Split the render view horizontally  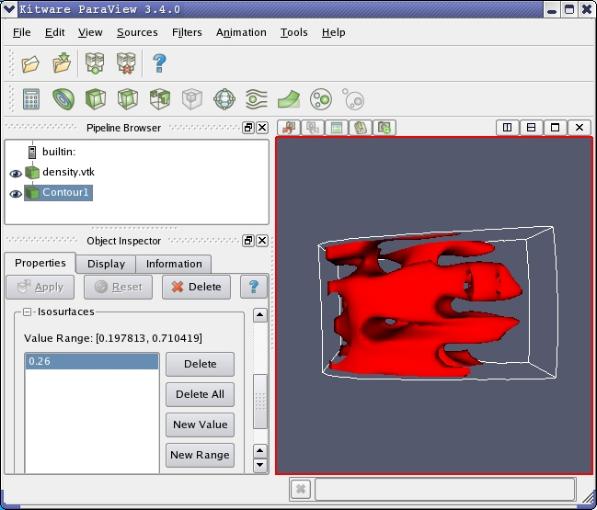pos(507,127)
